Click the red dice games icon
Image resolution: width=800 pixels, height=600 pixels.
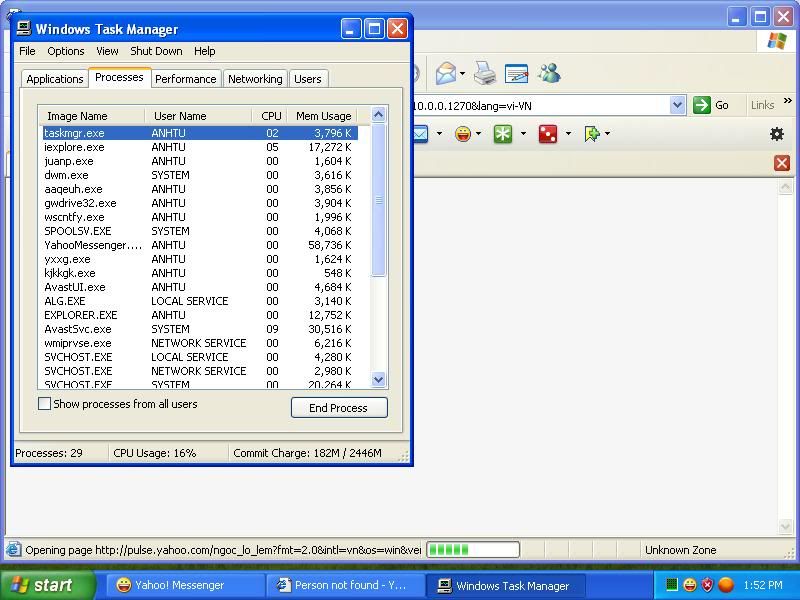point(547,134)
